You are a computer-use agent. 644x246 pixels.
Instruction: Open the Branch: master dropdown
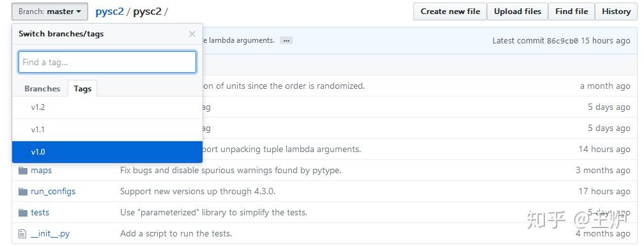click(50, 12)
